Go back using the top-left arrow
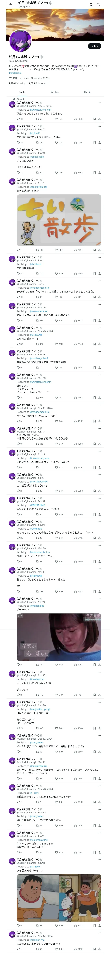 (x=11, y=5)
